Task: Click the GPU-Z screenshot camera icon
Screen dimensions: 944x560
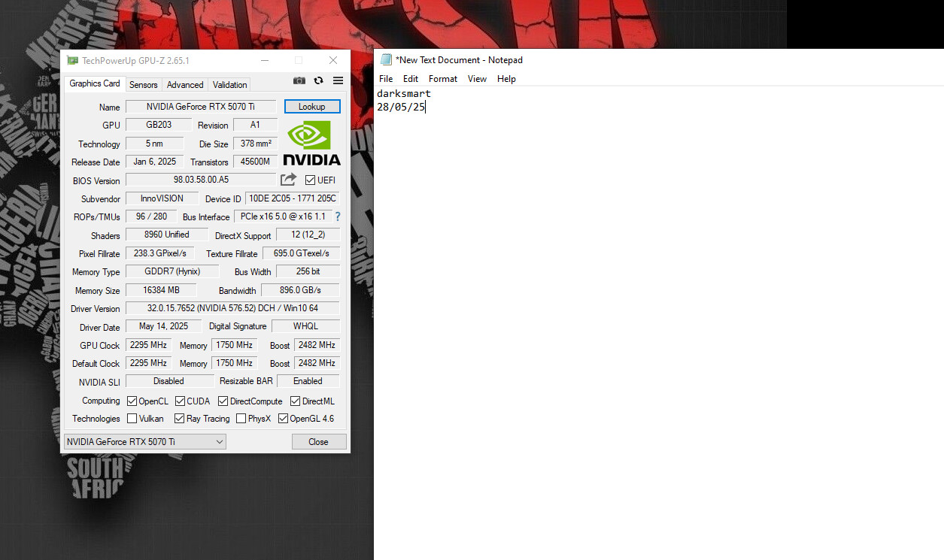Action: [299, 81]
